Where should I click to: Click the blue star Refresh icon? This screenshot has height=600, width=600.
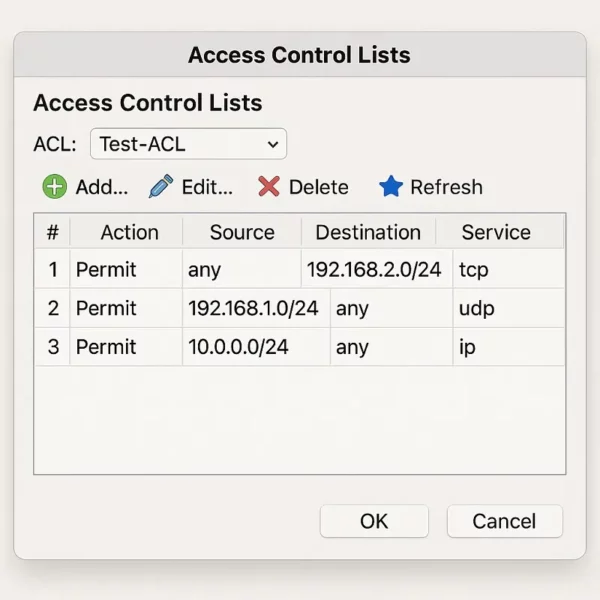click(x=391, y=186)
